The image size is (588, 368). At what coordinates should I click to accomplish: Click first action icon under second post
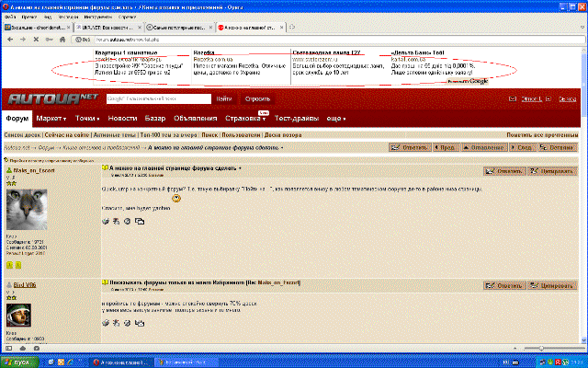(x=105, y=323)
